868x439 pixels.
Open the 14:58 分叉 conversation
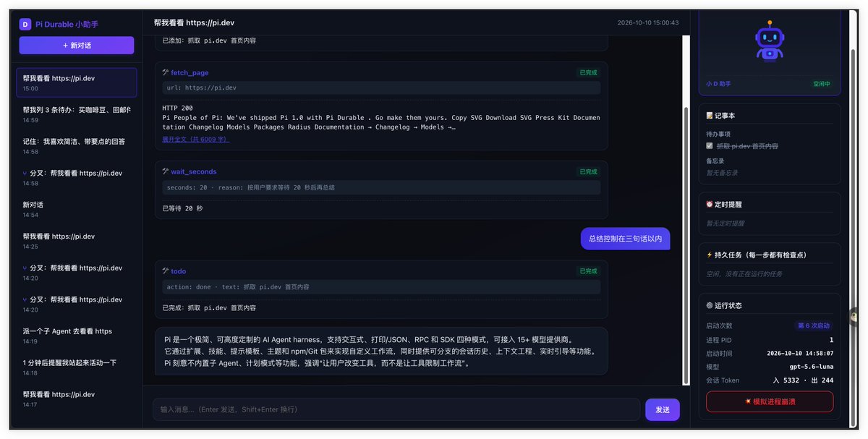77,178
